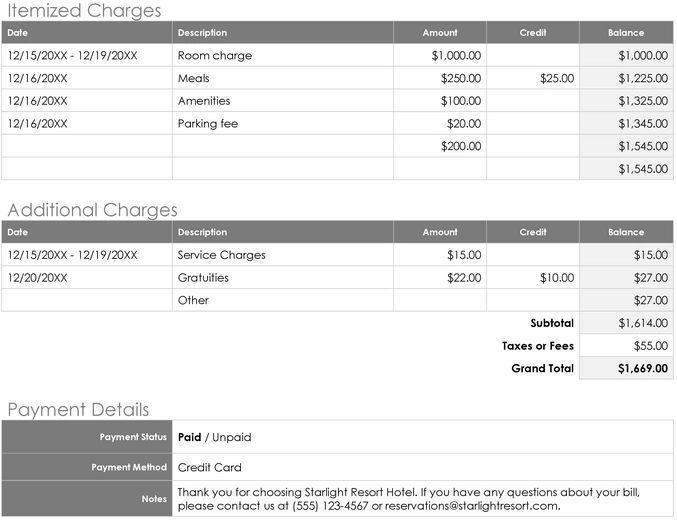Select the $10.00 Gratuities credit

pyautogui.click(x=557, y=278)
